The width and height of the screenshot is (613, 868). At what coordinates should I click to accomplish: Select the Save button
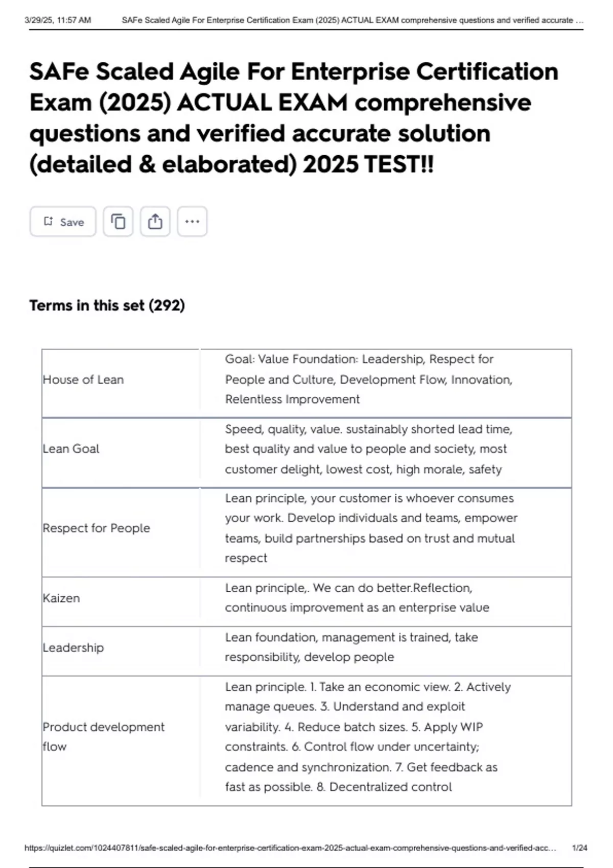point(62,222)
